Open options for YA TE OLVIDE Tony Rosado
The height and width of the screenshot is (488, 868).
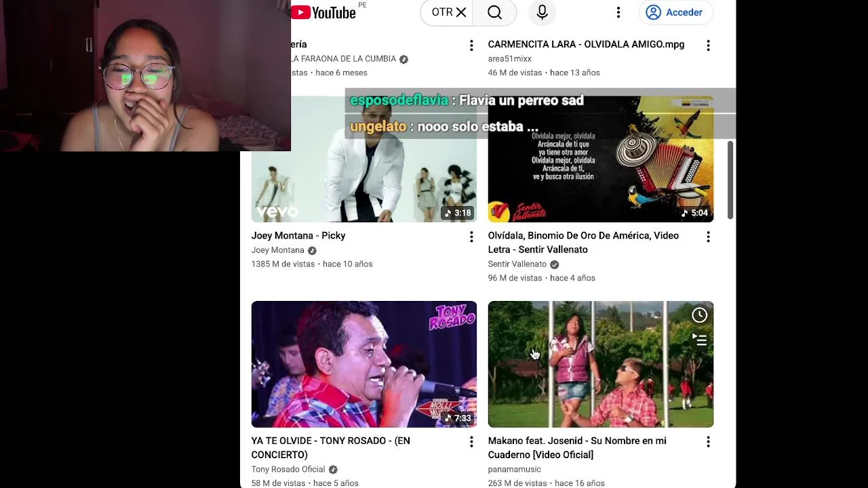[x=471, y=442]
